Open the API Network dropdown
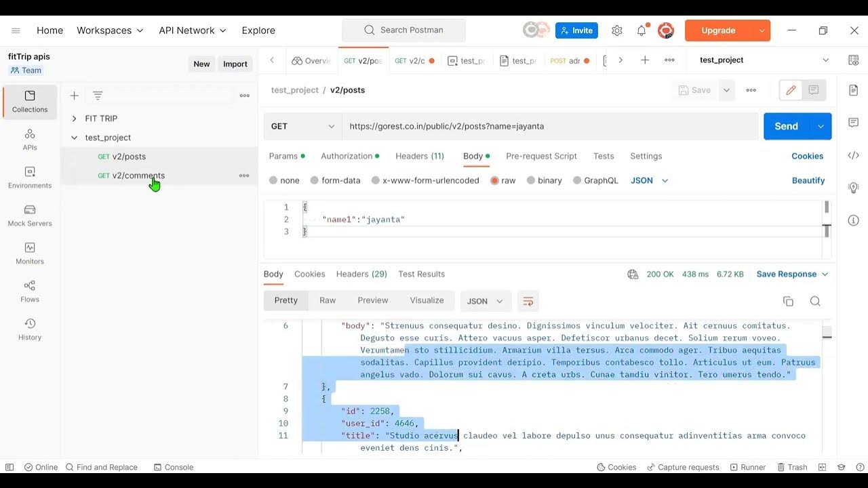This screenshot has width=868, height=488. (193, 30)
